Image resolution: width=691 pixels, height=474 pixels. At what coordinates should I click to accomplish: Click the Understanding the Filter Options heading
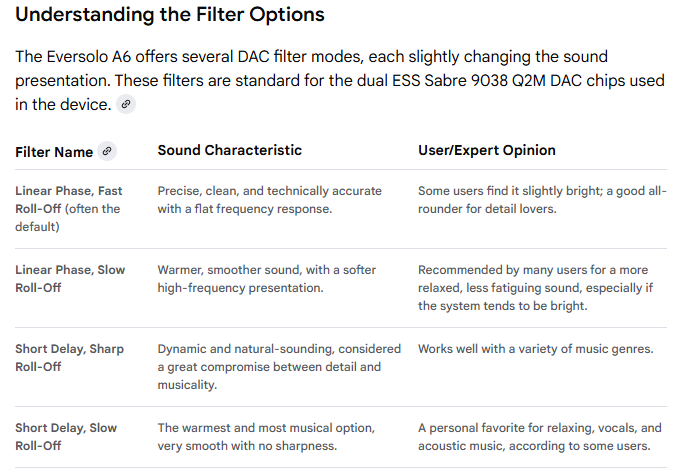tap(170, 15)
